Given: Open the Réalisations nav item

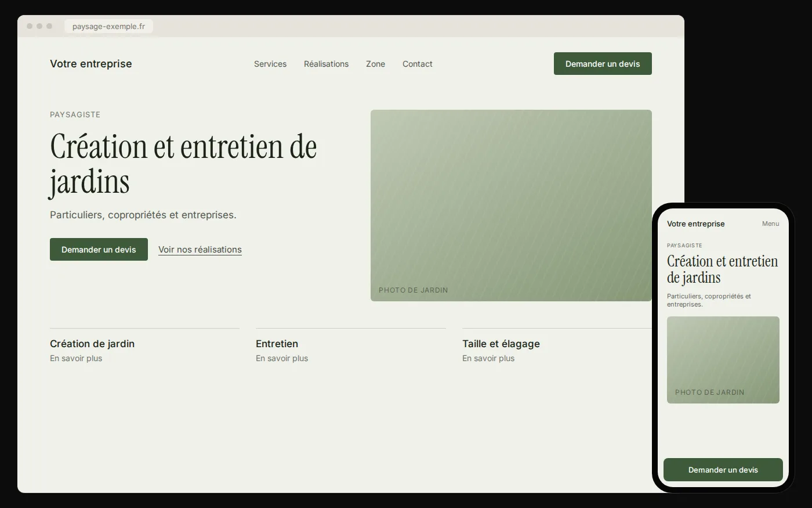Looking at the screenshot, I should (x=326, y=64).
